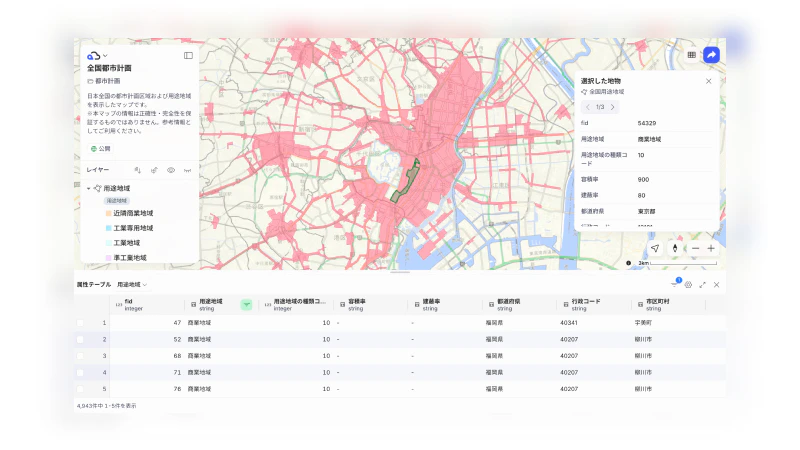The image size is (800, 450).
Task: Reset map north with compass icon
Action: [675, 248]
